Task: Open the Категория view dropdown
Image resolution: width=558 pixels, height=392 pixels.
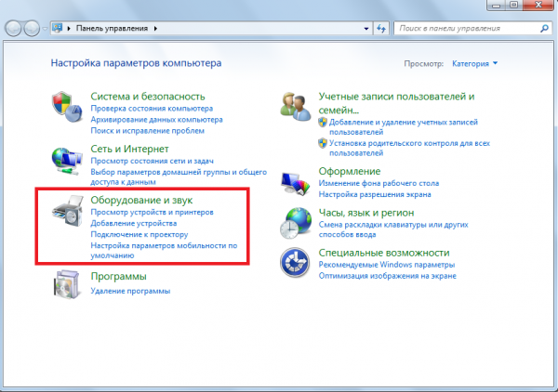Action: (x=474, y=63)
